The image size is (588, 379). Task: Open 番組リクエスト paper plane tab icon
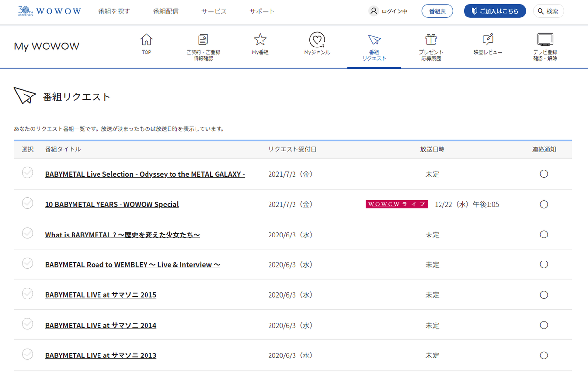[x=374, y=40]
